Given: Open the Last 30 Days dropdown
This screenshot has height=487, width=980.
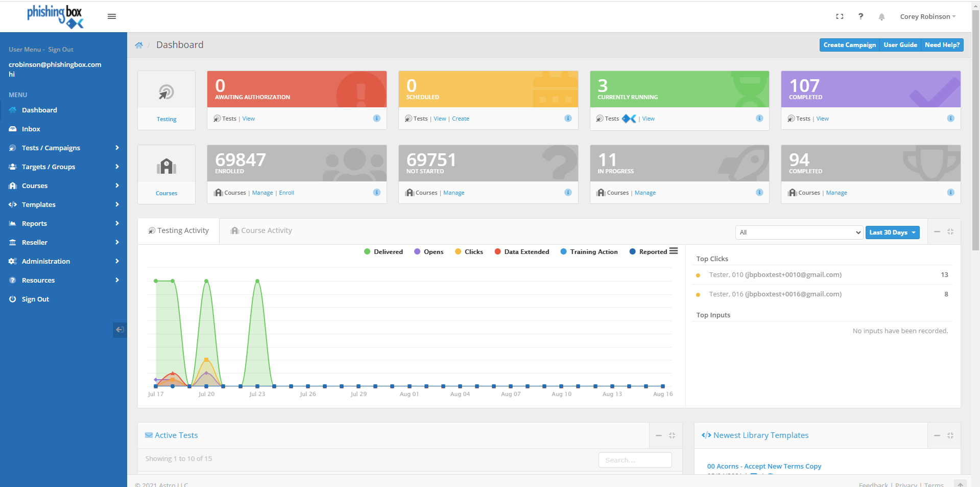Looking at the screenshot, I should coord(892,233).
